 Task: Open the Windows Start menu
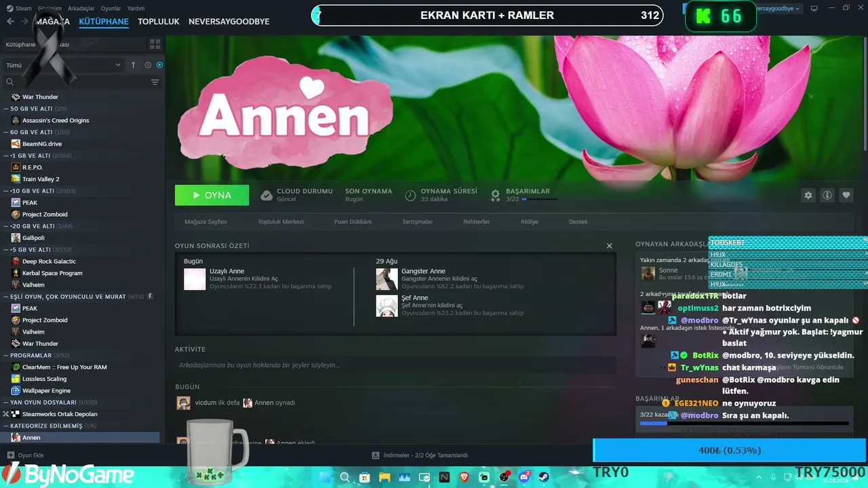click(325, 477)
